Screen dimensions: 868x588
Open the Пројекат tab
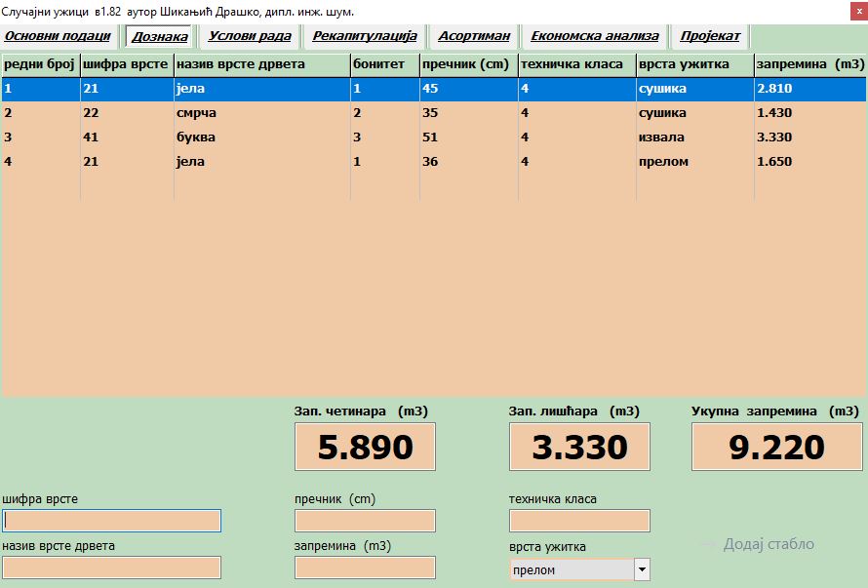(710, 36)
